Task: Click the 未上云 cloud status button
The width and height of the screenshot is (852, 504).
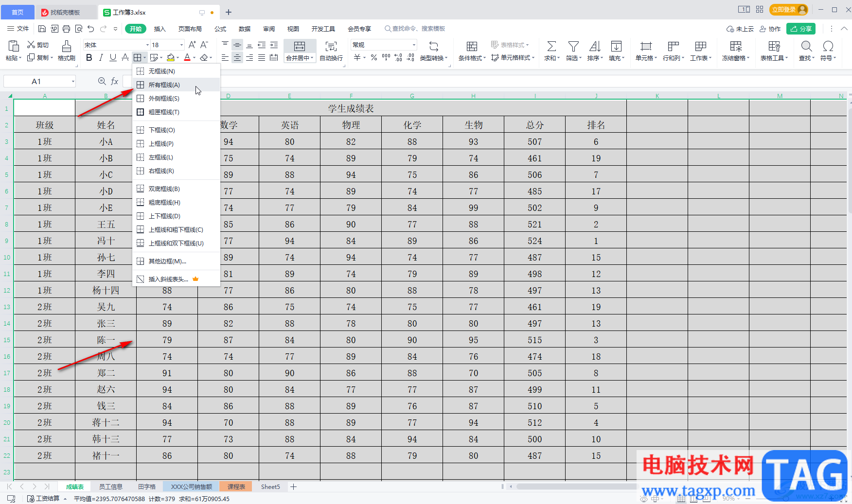Action: [740, 29]
